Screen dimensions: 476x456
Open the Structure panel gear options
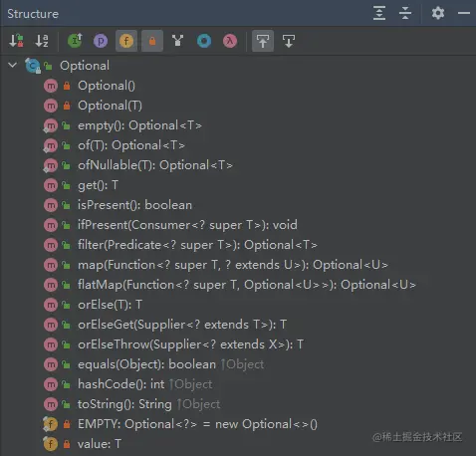click(x=438, y=13)
